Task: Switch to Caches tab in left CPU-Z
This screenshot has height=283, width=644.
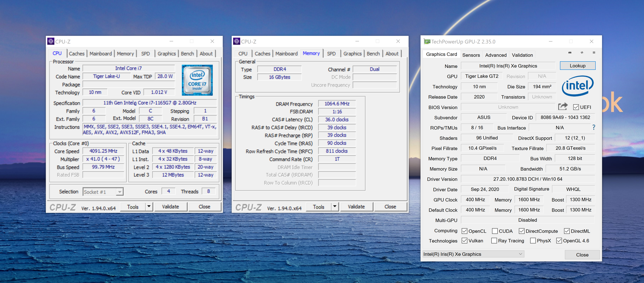Action: [x=76, y=54]
